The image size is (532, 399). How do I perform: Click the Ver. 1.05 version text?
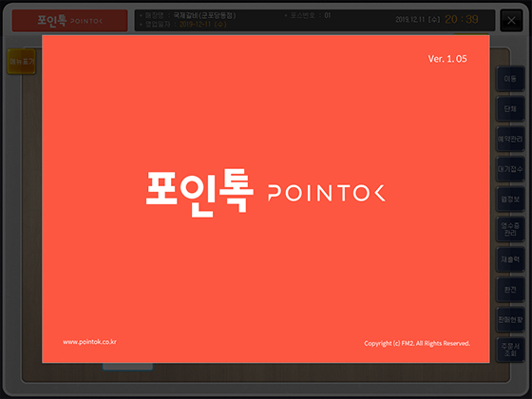click(x=447, y=59)
